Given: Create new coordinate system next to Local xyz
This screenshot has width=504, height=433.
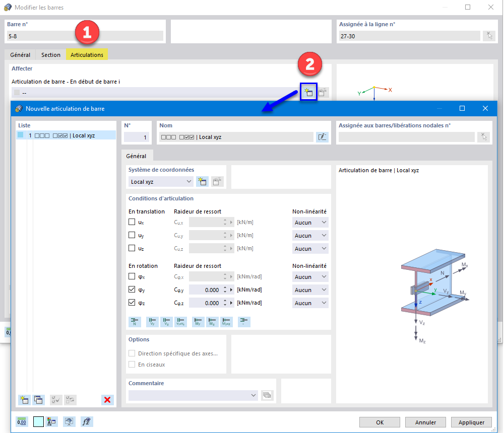Looking at the screenshot, I should pyautogui.click(x=203, y=181).
